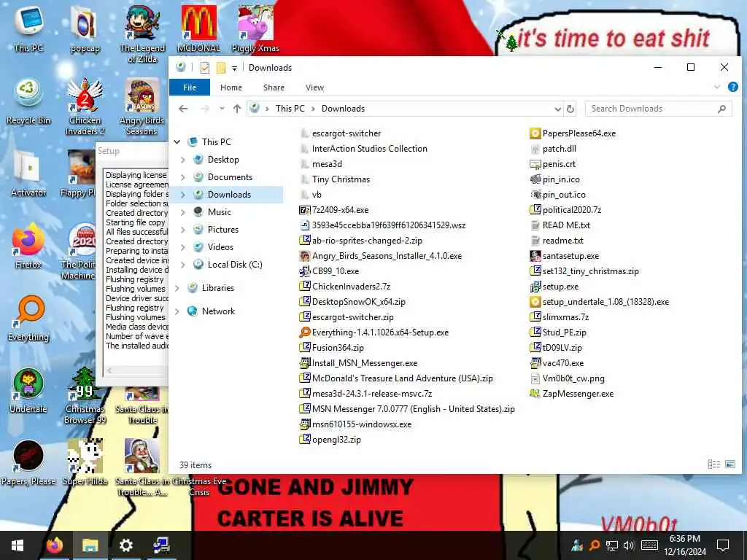Click Properties icon in quick access toolbar
Screen dimensions: 747x560
point(205,68)
